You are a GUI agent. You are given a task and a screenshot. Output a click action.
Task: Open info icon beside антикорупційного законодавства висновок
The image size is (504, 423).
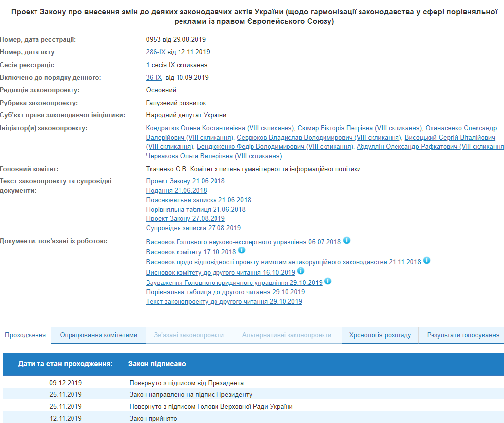click(426, 260)
